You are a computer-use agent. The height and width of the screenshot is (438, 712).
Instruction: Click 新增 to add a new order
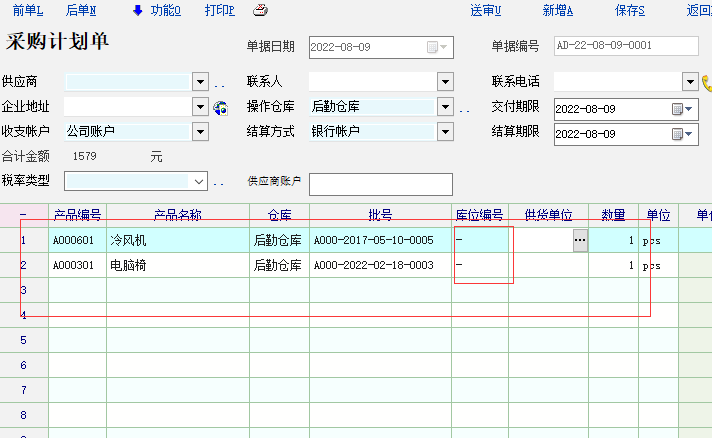[x=557, y=11]
